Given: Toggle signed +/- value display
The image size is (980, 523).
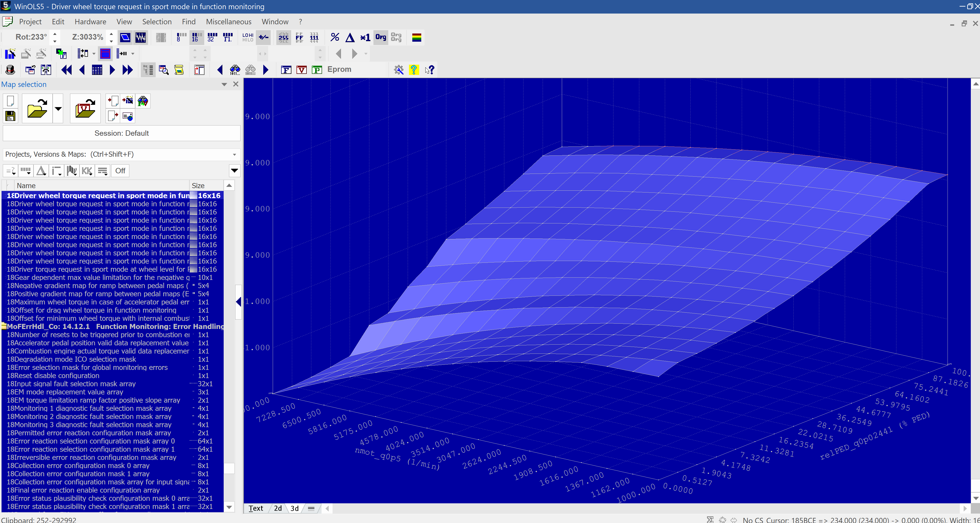Looking at the screenshot, I should click(263, 37).
